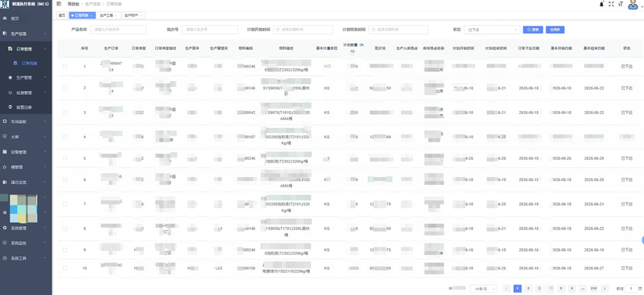Image resolution: width=644 pixels, height=295 pixels.
Task: Click the 滤芯总览 sidebar icon
Action: 5,182
